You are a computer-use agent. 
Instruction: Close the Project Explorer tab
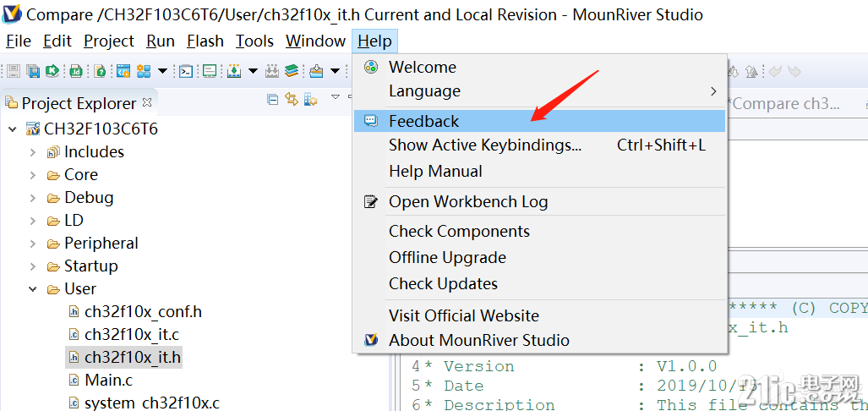tap(147, 102)
